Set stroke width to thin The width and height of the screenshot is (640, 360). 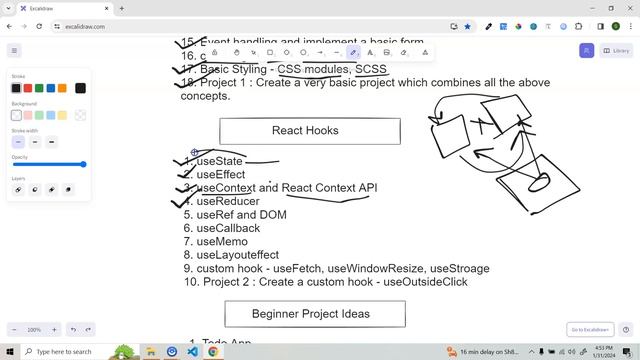pyautogui.click(x=18, y=142)
